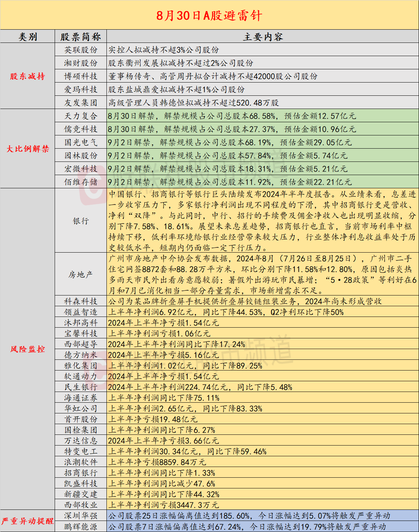
Task: Select stock name 湘财股份
Action: coord(81,63)
